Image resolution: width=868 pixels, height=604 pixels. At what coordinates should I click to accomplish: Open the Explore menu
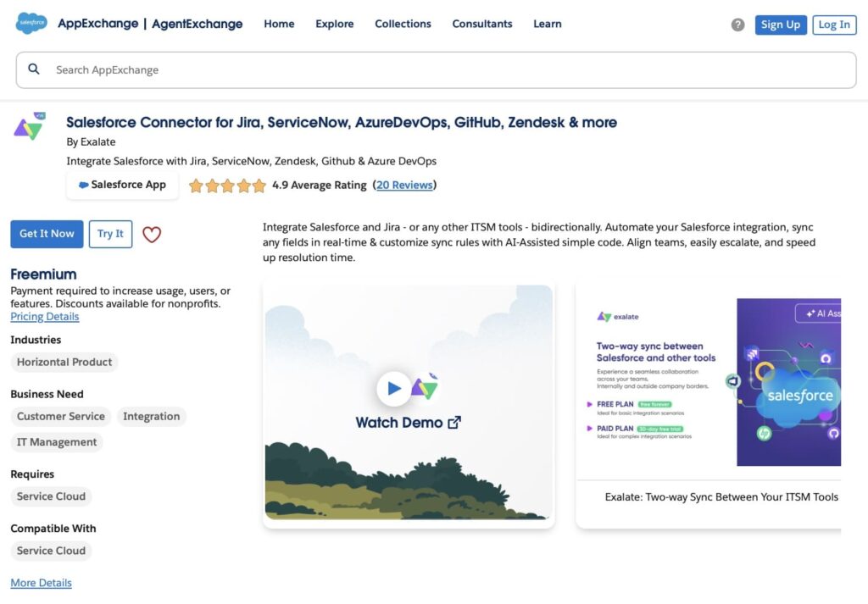point(334,24)
